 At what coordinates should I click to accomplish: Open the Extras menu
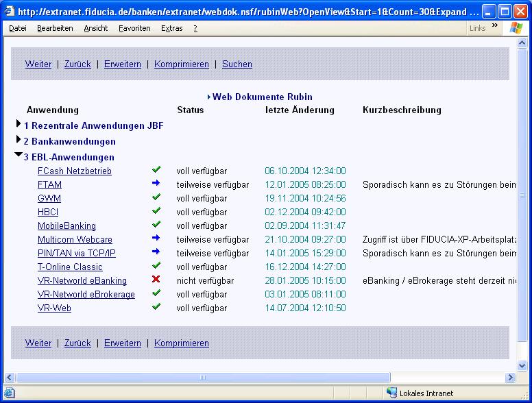[x=171, y=29]
